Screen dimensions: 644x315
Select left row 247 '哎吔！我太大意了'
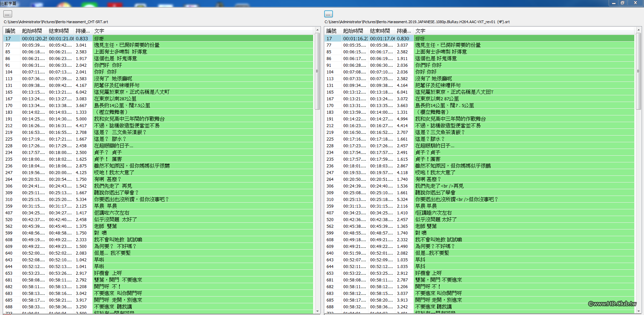[x=158, y=172]
